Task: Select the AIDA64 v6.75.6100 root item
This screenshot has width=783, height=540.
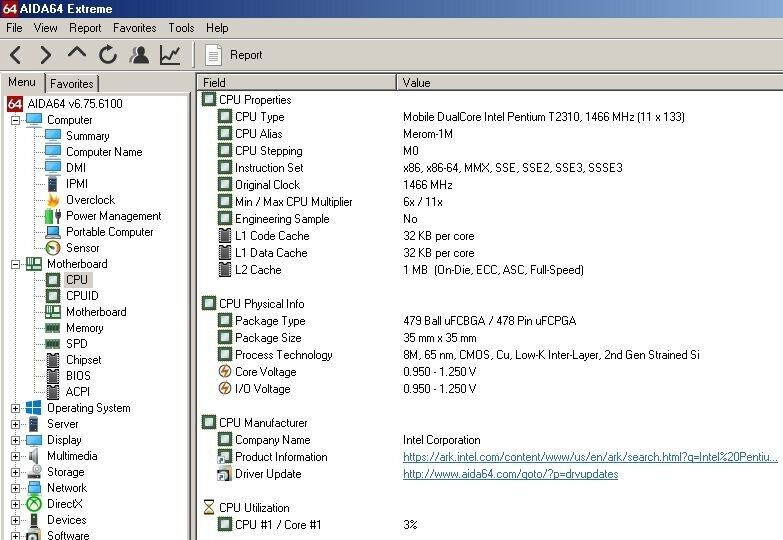Action: tap(75, 104)
